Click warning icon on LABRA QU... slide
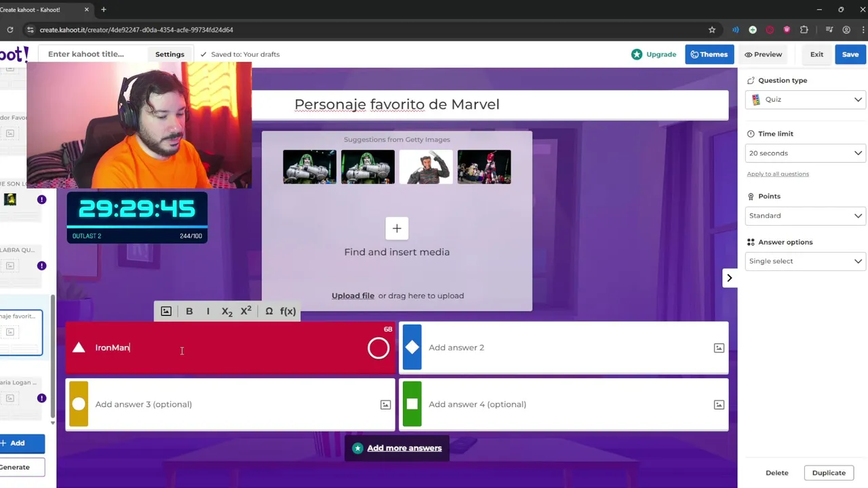Screen dimensions: 868x488 point(41,266)
